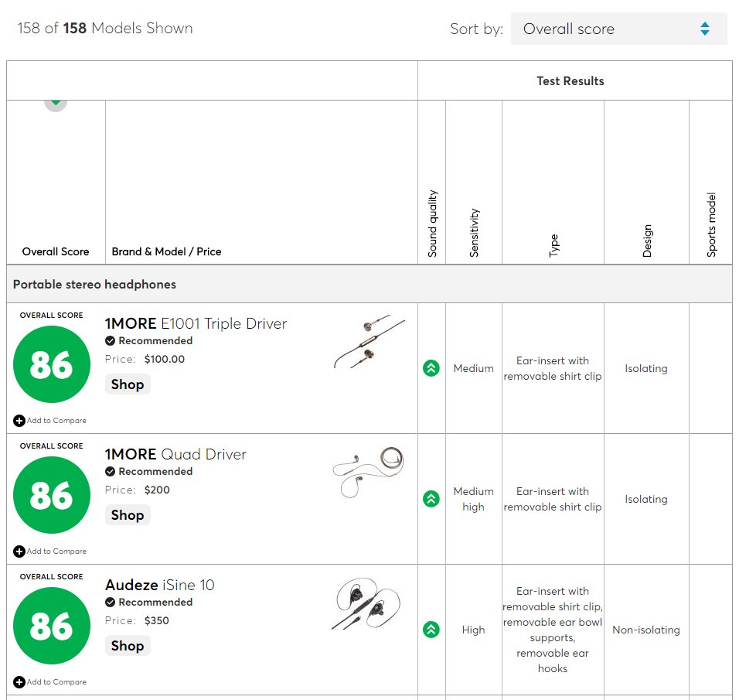
Task: Click the High sensitivity cell for Audeze
Action: (473, 630)
